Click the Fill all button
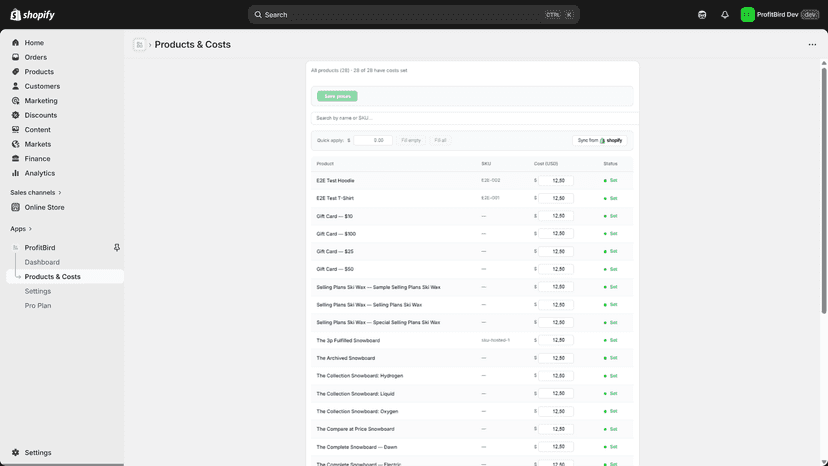Image resolution: width=828 pixels, height=466 pixels. coord(440,140)
